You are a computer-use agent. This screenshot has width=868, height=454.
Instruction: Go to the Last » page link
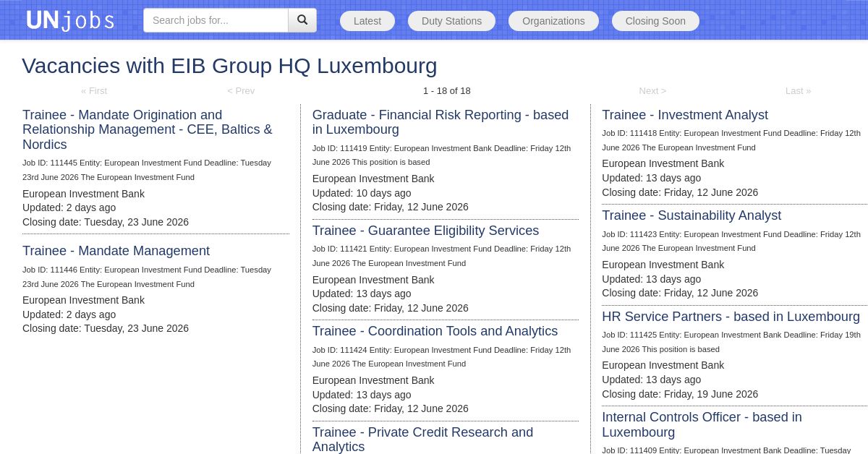coord(799,90)
